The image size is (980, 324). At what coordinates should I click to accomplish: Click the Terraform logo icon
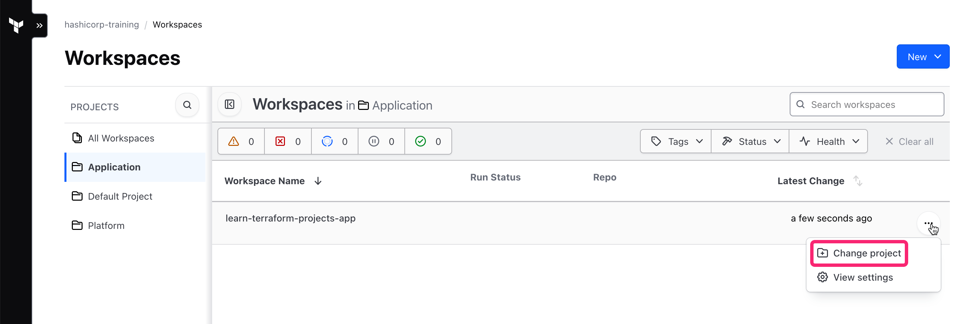point(16,26)
